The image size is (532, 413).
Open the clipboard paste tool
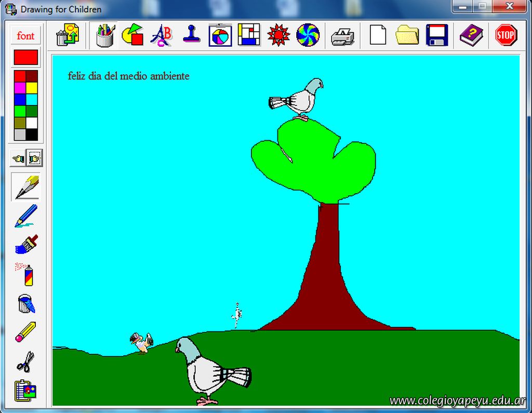click(26, 390)
